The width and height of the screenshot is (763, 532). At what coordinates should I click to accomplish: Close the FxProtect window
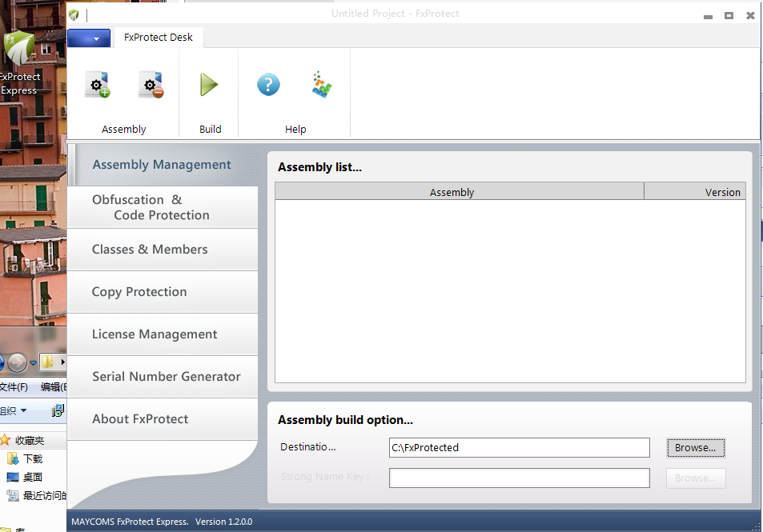pyautogui.click(x=750, y=15)
